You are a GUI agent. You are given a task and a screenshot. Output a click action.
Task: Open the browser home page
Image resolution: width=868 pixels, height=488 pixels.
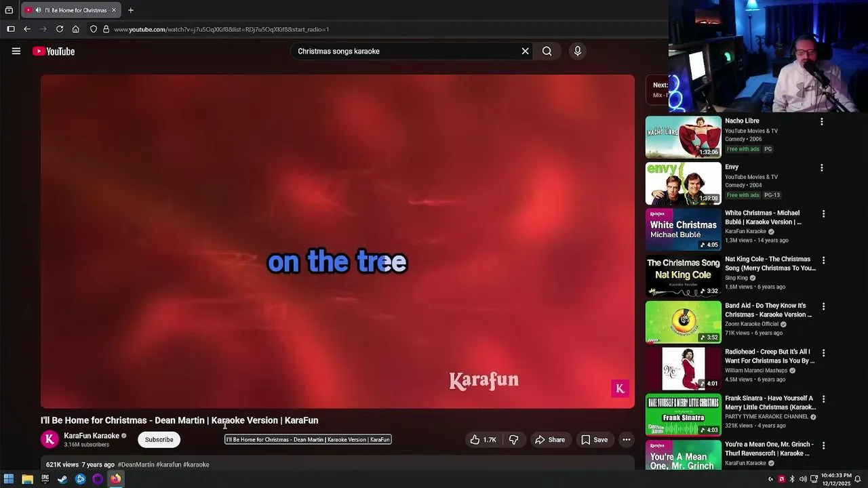click(x=76, y=29)
